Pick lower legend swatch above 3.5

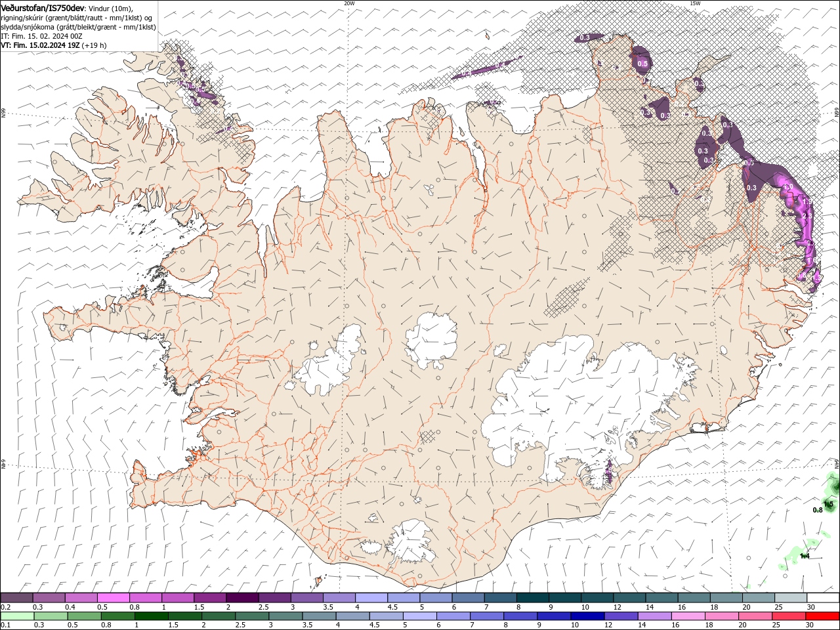[x=319, y=616]
